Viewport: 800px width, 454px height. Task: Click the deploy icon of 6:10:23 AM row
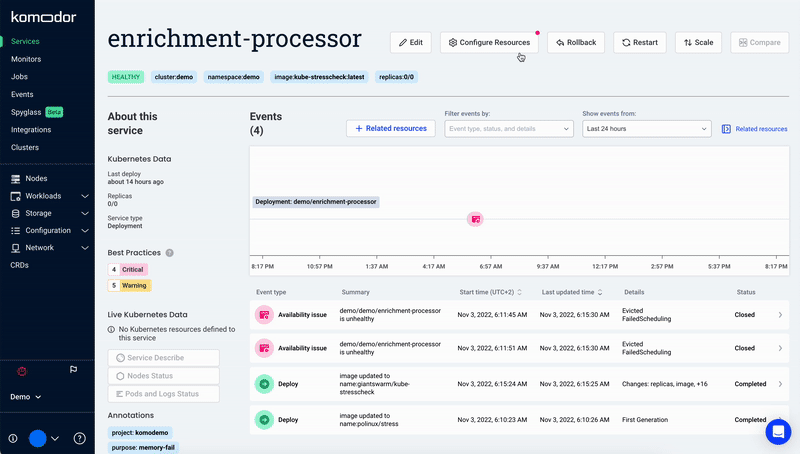click(264, 420)
